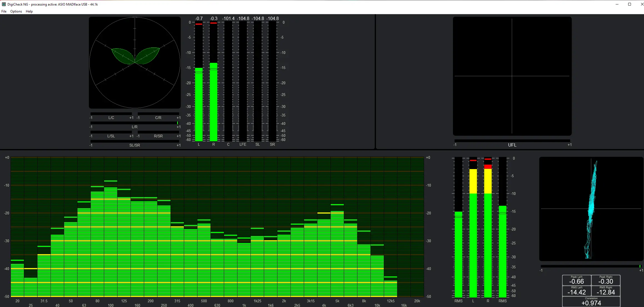Click the SL/SR correlation bar

134,141
